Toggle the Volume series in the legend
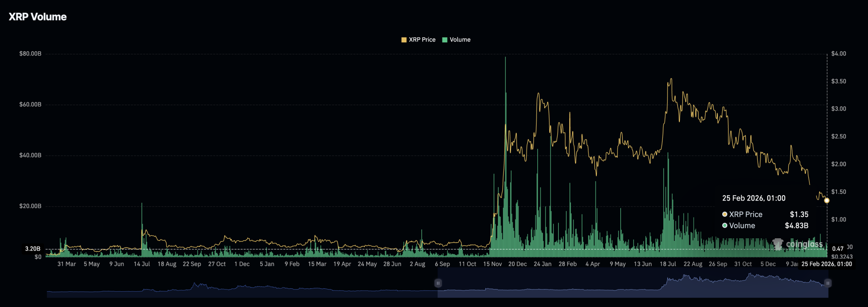Viewport: 868px width, 307px height. tap(456, 40)
